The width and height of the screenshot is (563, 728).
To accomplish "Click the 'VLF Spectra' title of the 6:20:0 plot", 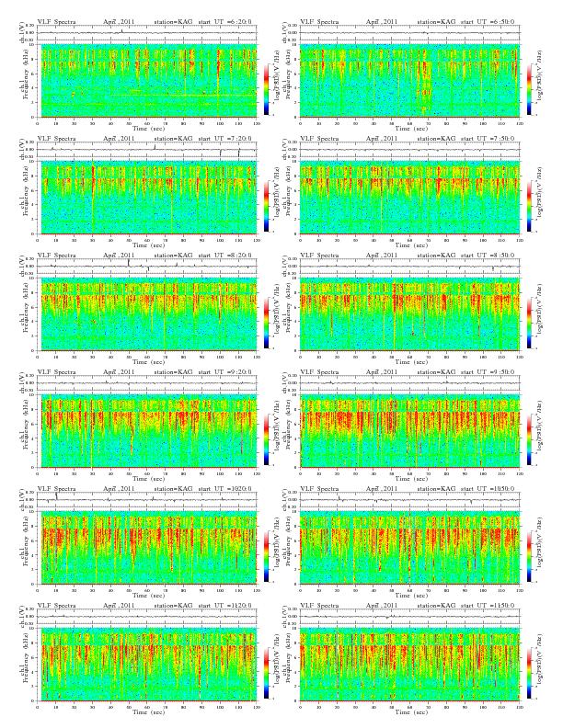I will click(56, 22).
